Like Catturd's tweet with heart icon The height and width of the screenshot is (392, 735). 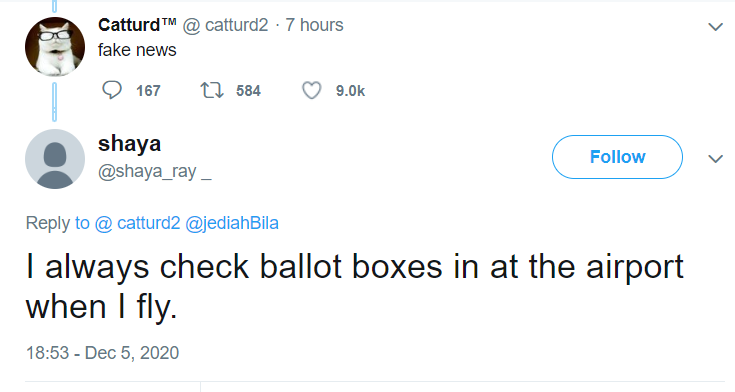pos(311,90)
